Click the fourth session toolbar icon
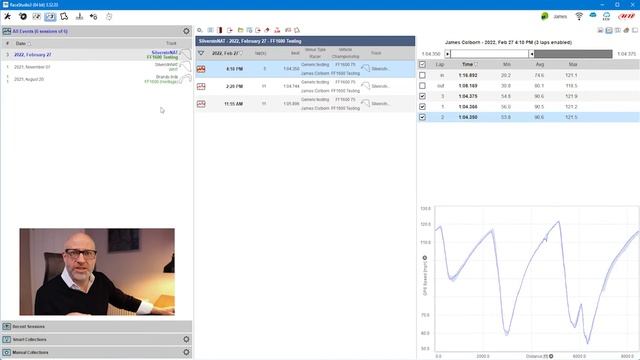640x360 pixels. [230, 30]
